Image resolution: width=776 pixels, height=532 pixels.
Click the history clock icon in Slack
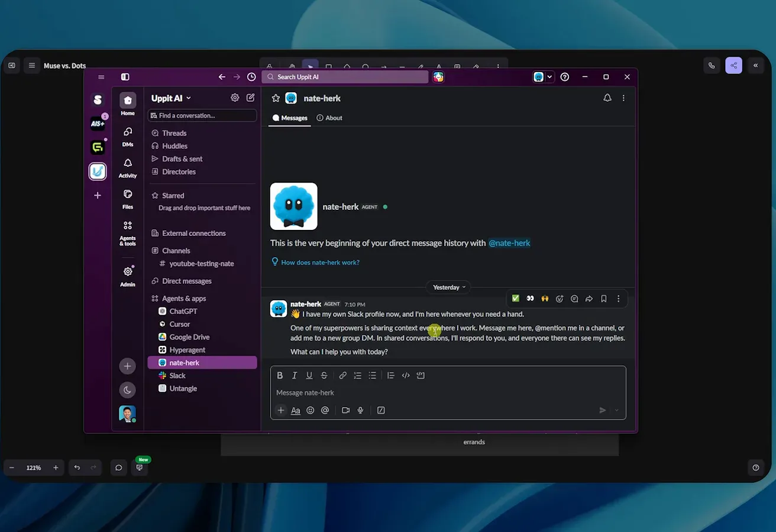click(x=251, y=77)
